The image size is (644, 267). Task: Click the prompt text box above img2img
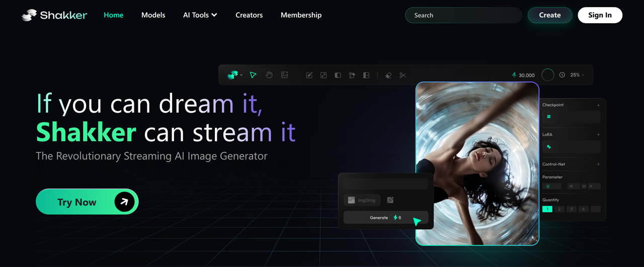386,184
